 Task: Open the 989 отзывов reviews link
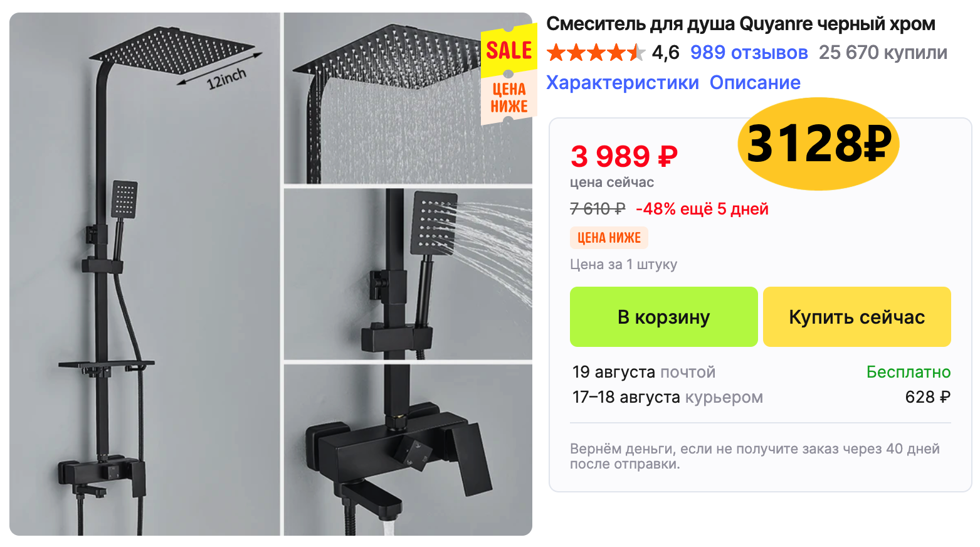click(749, 53)
